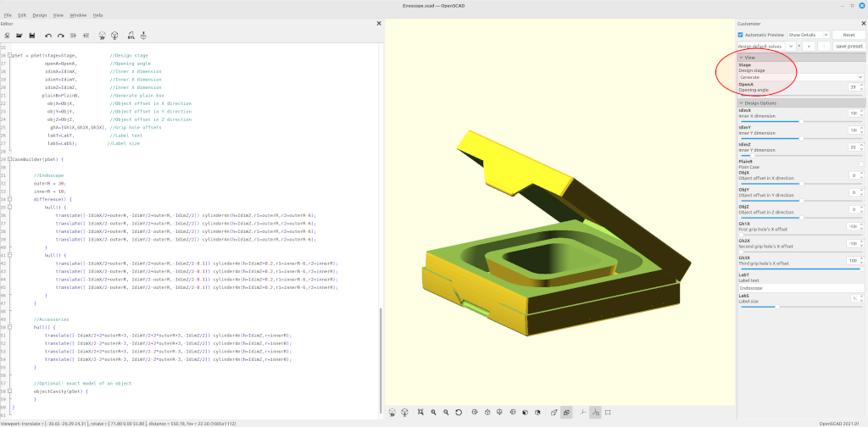
Task: Collapse the Design Options section header
Action: (801, 103)
